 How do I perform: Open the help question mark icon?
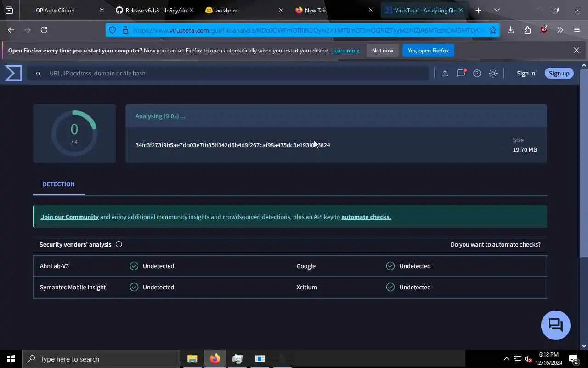[477, 73]
